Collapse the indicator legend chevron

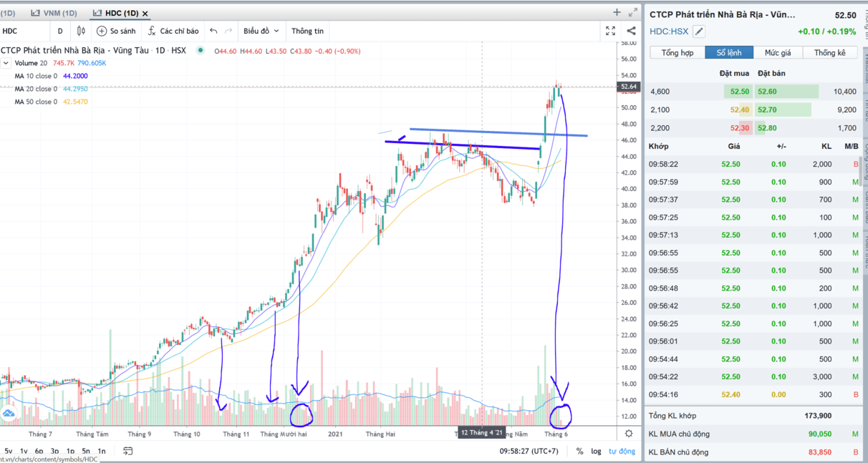6,63
